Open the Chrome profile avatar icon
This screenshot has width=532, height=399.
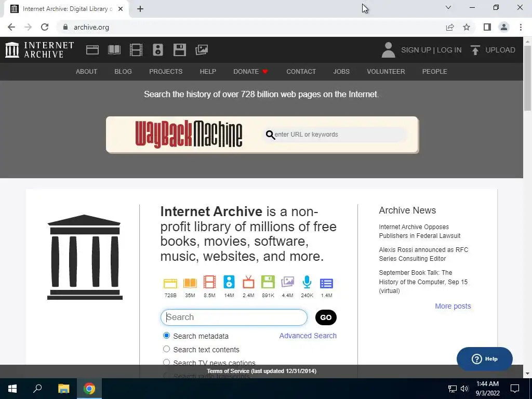(504, 27)
